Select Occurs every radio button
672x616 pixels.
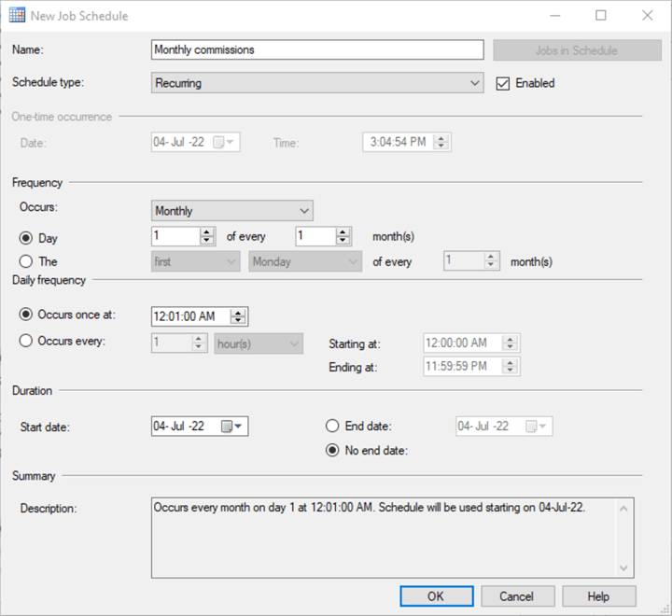26,341
